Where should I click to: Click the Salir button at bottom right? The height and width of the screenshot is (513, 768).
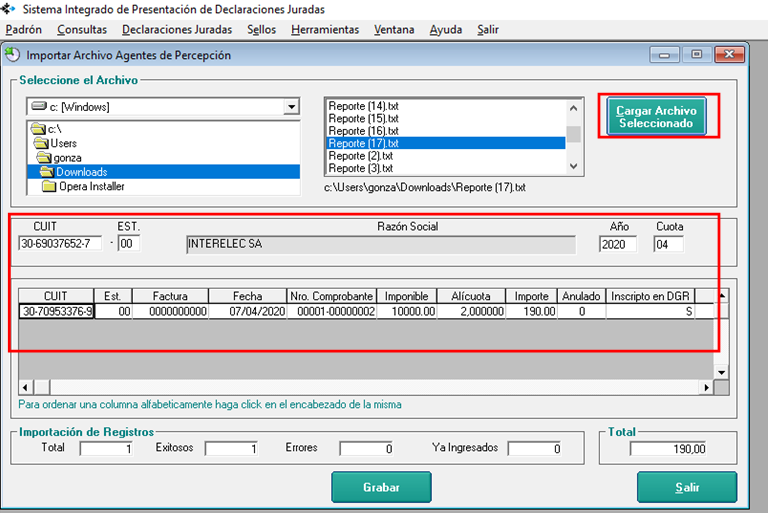(686, 488)
